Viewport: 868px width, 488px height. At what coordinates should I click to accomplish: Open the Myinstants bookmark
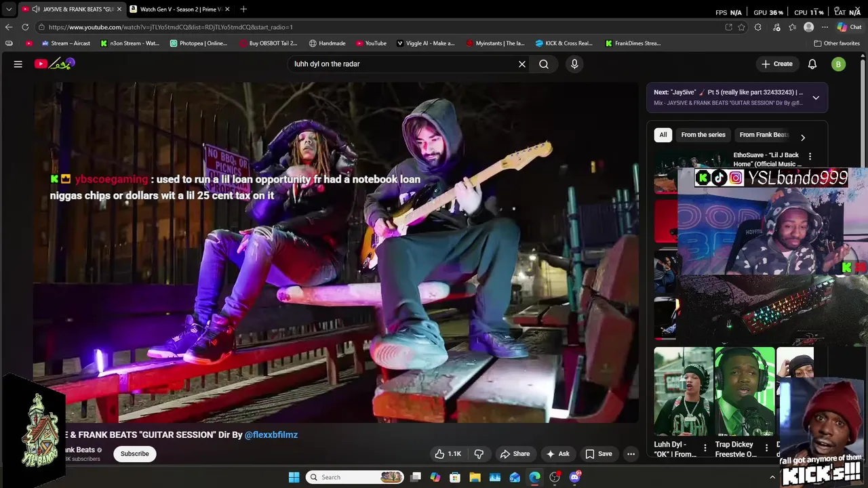pyautogui.click(x=496, y=43)
